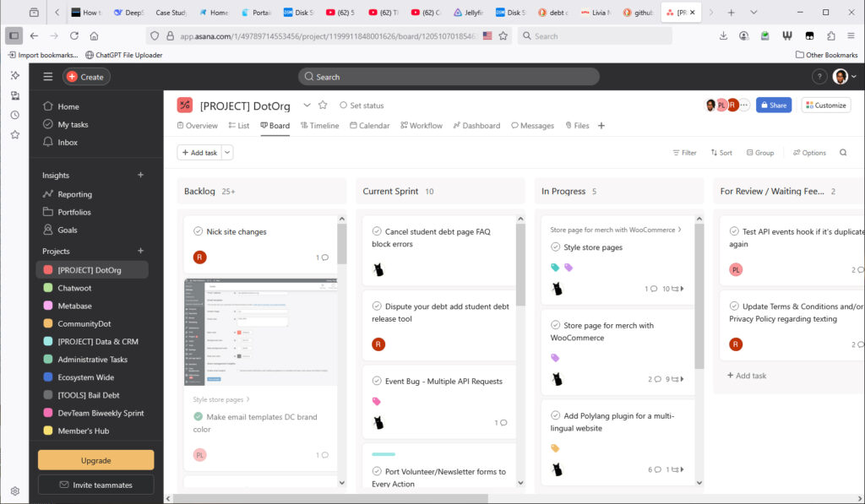Uncheck Make email templates DC brand task
The image size is (865, 504).
click(198, 416)
